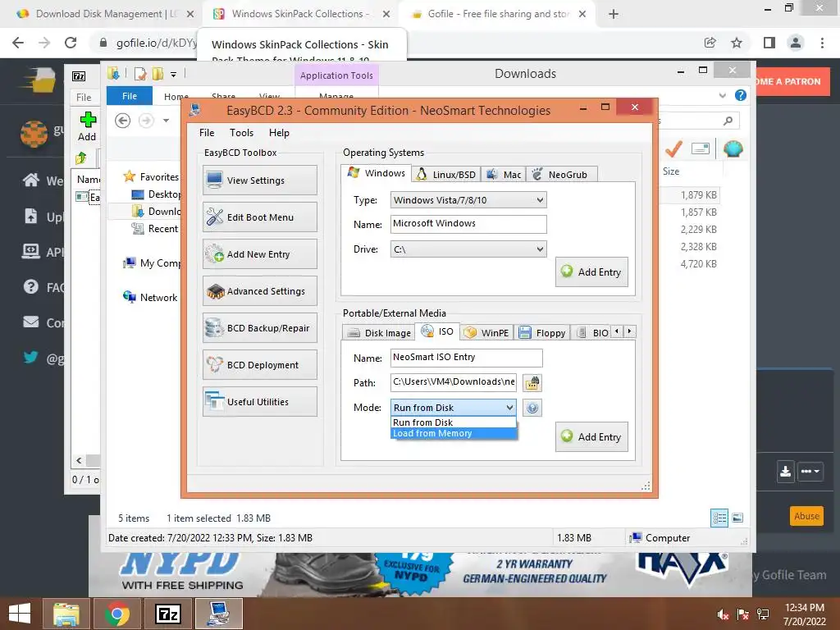Click muted volume tray icon
This screenshot has width=840, height=630.
[724, 614]
